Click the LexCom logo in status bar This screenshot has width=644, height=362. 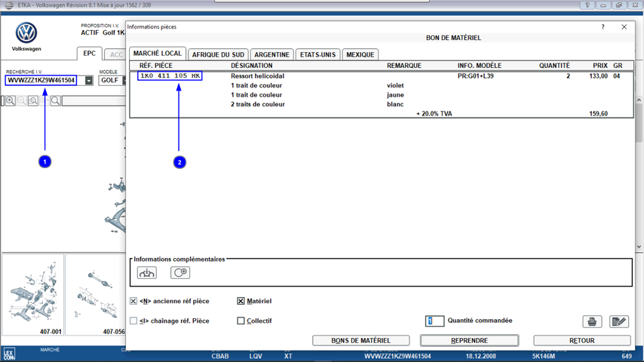(x=9, y=354)
